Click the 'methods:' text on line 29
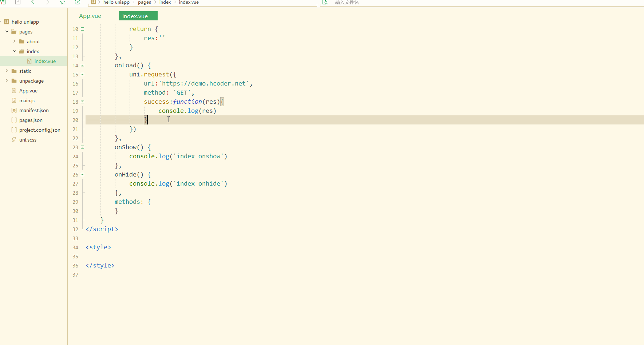 tap(129, 202)
